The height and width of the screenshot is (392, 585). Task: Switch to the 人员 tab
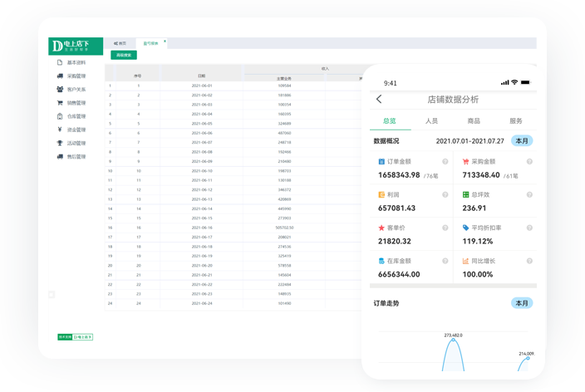431,121
